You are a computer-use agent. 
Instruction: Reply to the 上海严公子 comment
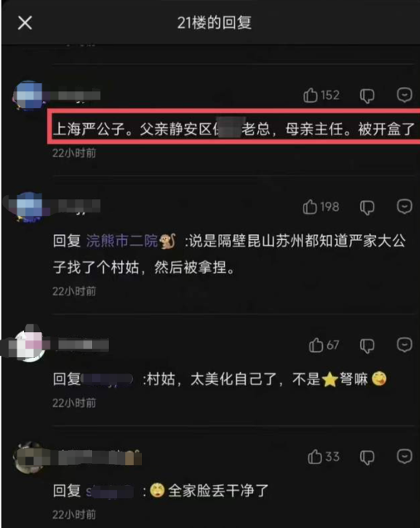click(x=404, y=95)
